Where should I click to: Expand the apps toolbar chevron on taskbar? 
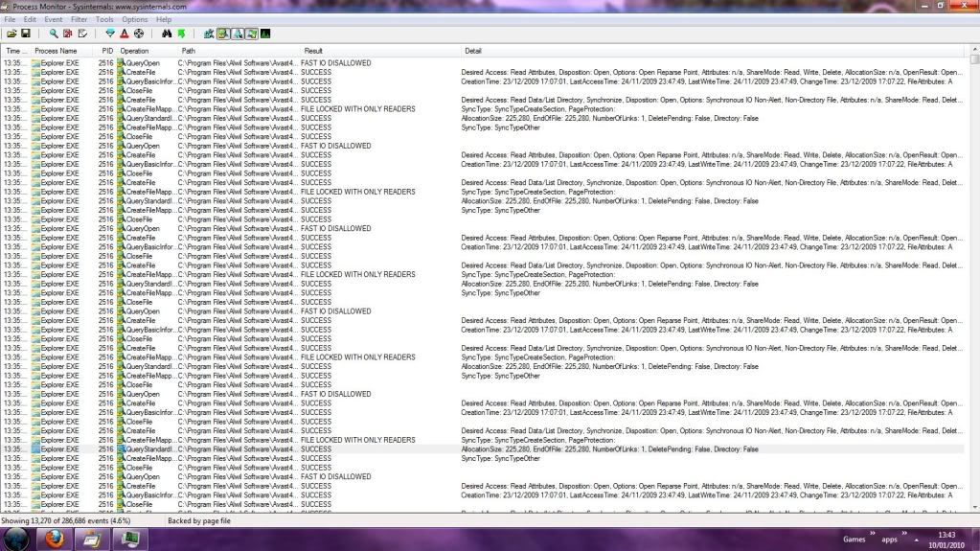click(903, 534)
